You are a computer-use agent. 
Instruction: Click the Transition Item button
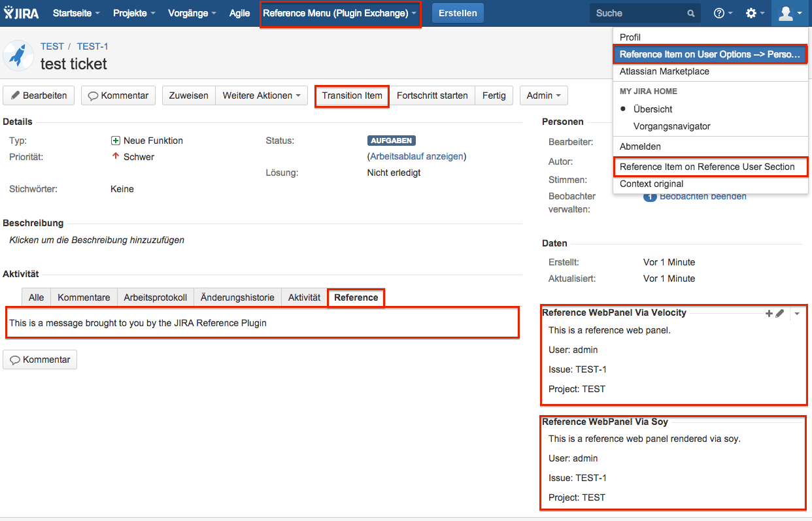click(x=352, y=95)
